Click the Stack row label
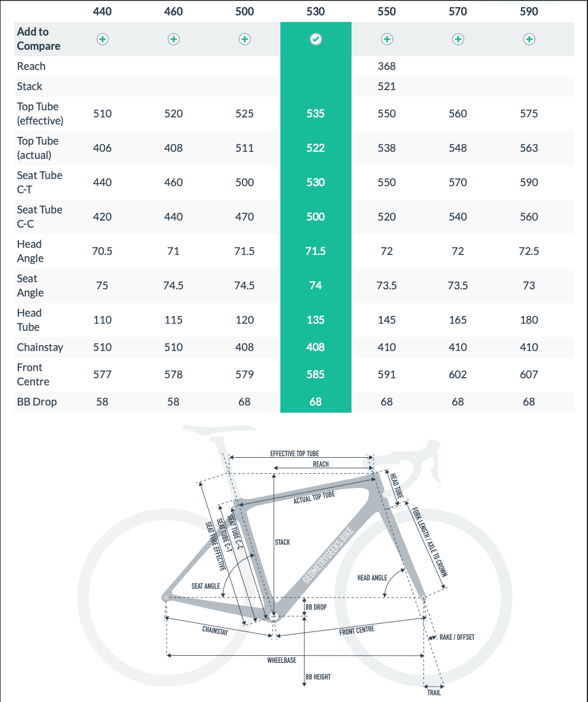 click(30, 87)
